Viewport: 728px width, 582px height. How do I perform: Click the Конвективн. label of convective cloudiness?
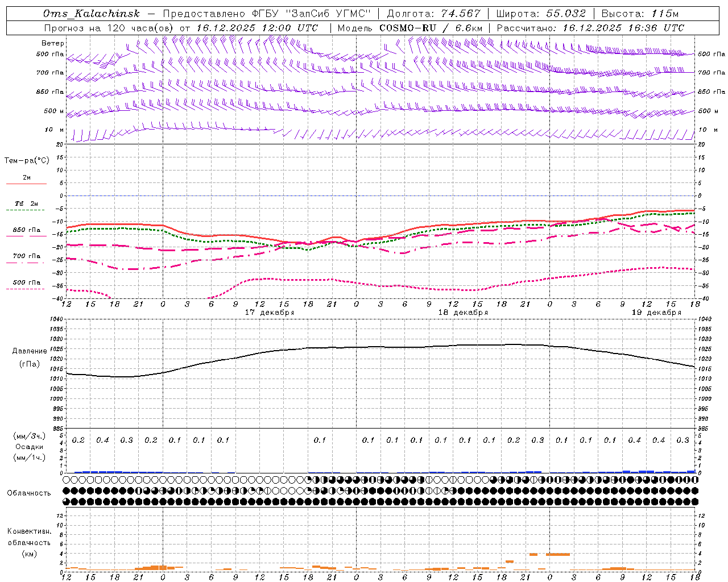pos(29,531)
